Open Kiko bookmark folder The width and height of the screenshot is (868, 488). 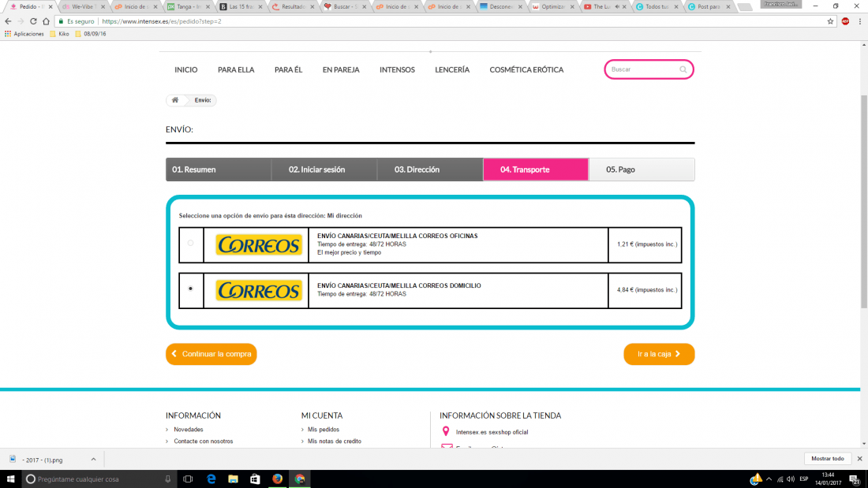click(59, 34)
